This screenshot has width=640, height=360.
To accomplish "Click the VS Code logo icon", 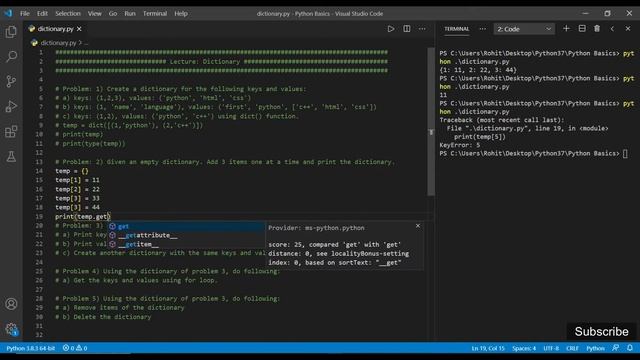I will (8, 13).
